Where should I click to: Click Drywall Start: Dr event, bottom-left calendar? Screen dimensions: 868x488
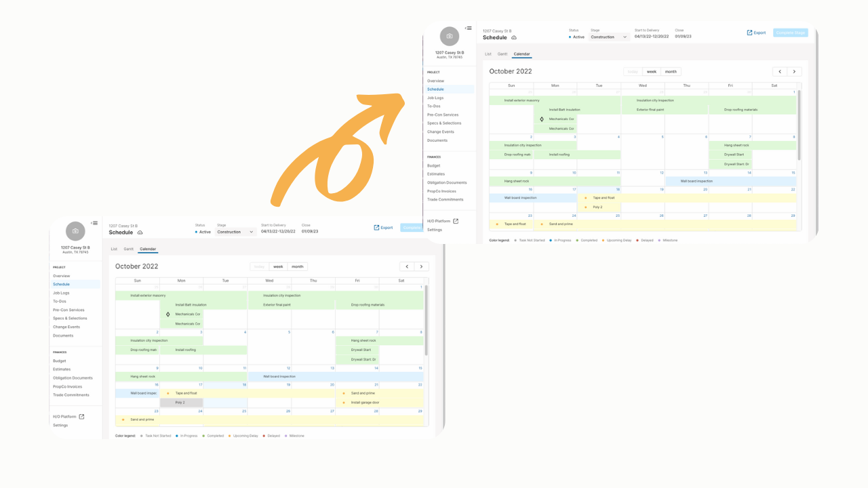coord(357,359)
